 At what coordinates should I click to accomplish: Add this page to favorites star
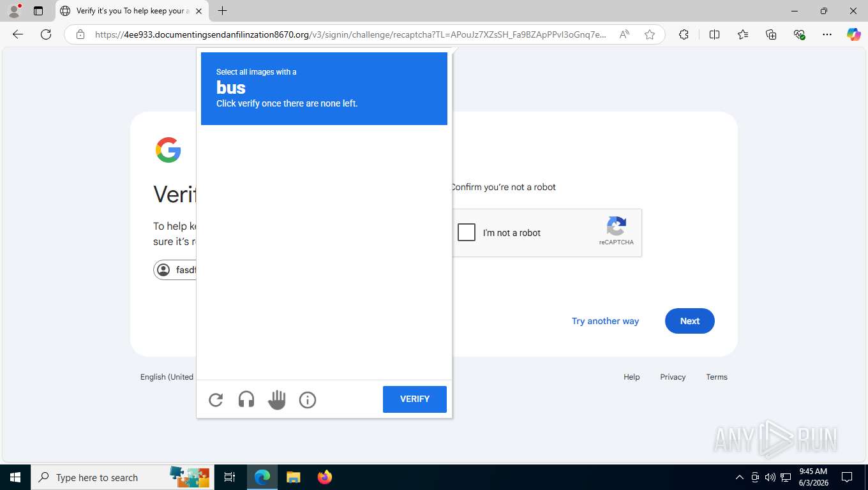[x=650, y=34]
